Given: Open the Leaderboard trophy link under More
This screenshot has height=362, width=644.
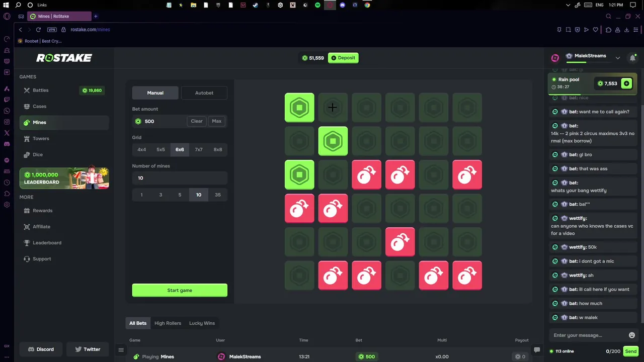Looking at the screenshot, I should click(64, 243).
